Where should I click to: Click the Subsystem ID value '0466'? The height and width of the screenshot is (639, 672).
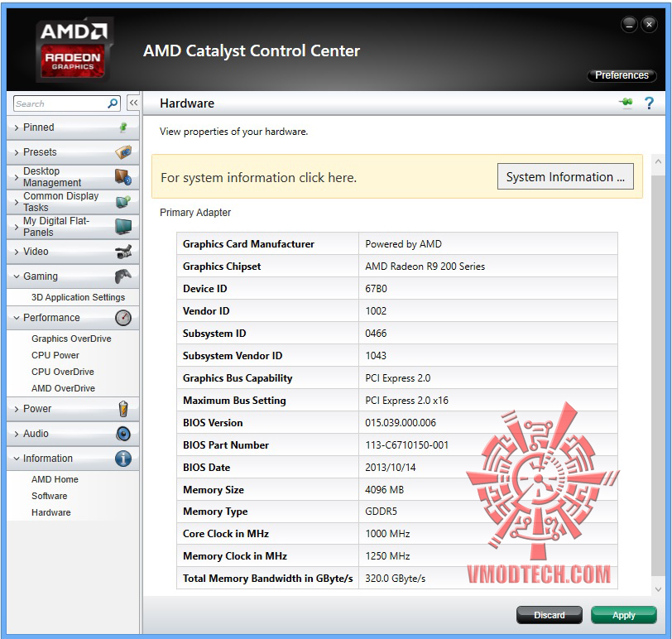coord(376,333)
